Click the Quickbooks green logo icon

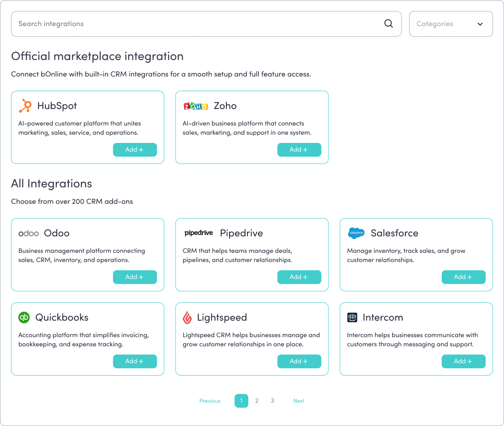pos(24,317)
